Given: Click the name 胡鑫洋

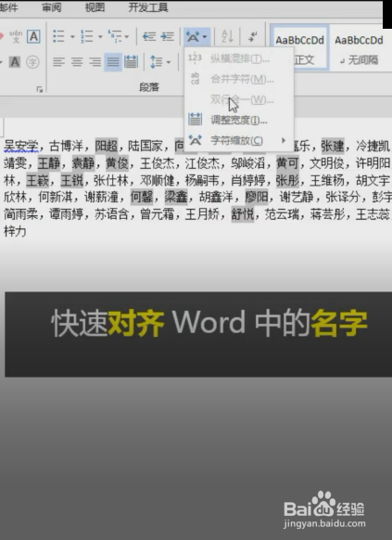Looking at the screenshot, I should [216, 197].
